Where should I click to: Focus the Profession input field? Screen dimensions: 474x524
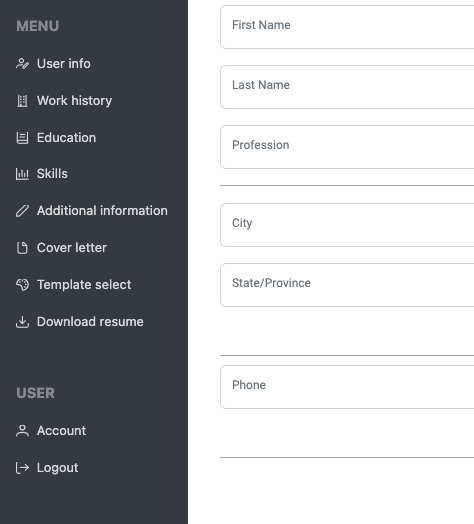347,147
